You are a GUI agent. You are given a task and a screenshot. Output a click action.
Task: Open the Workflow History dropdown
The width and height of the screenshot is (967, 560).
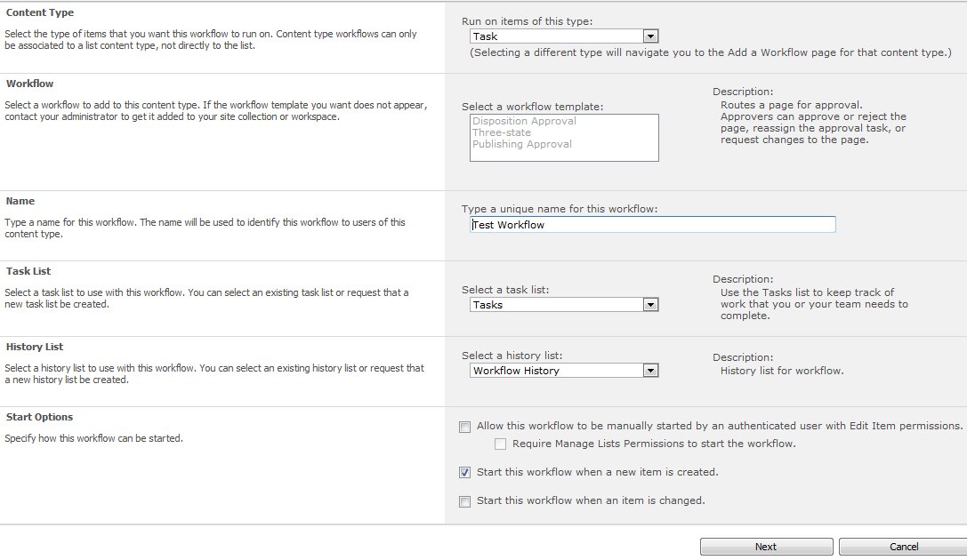[564, 371]
